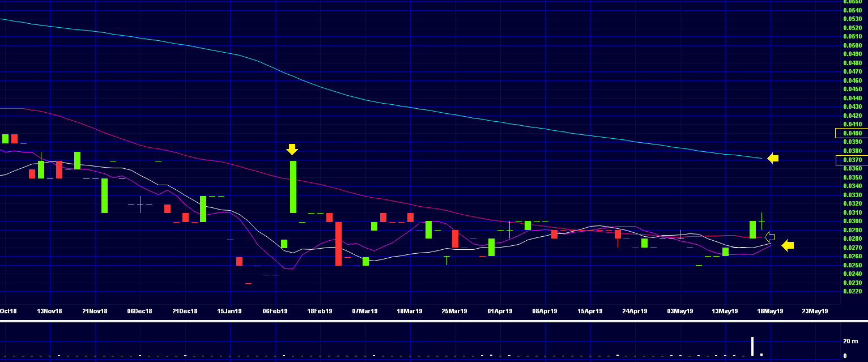Click the 18May19 date label
The image size is (868, 362).
point(770,311)
